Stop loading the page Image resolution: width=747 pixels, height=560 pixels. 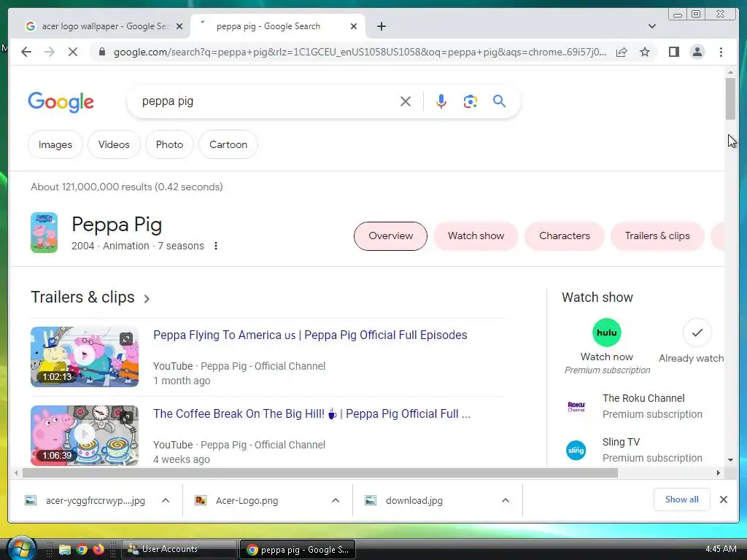pos(73,52)
